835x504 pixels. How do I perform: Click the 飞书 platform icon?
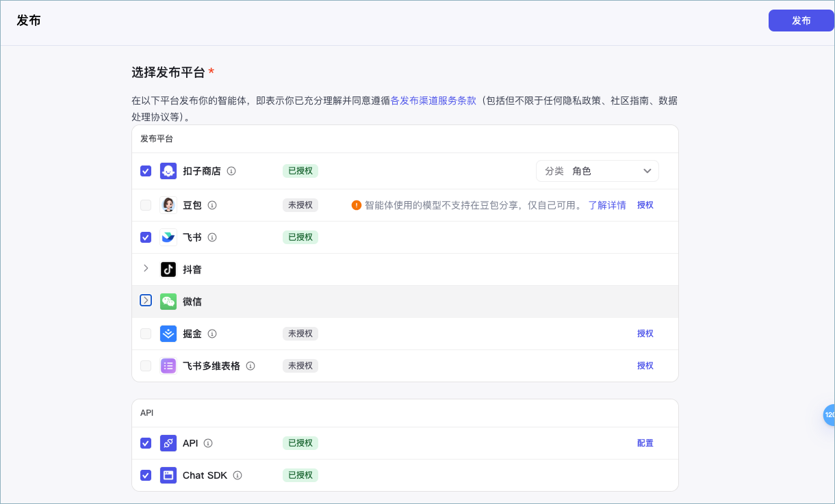[168, 237]
